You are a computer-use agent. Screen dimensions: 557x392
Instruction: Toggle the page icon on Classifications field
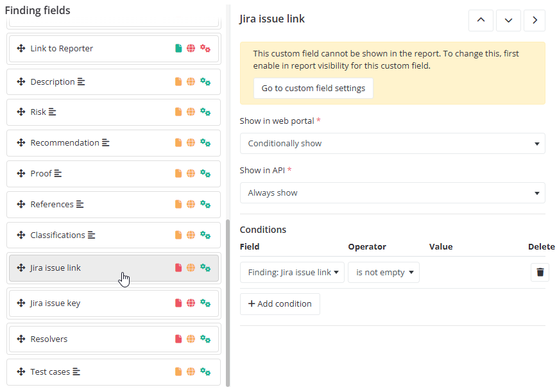pyautogui.click(x=178, y=235)
